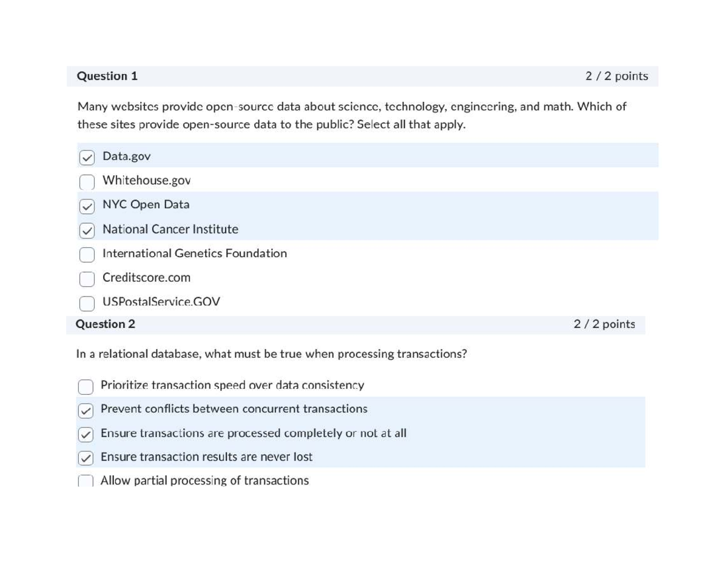
Task: Click the Data.gov answer label
Action: click(x=126, y=156)
